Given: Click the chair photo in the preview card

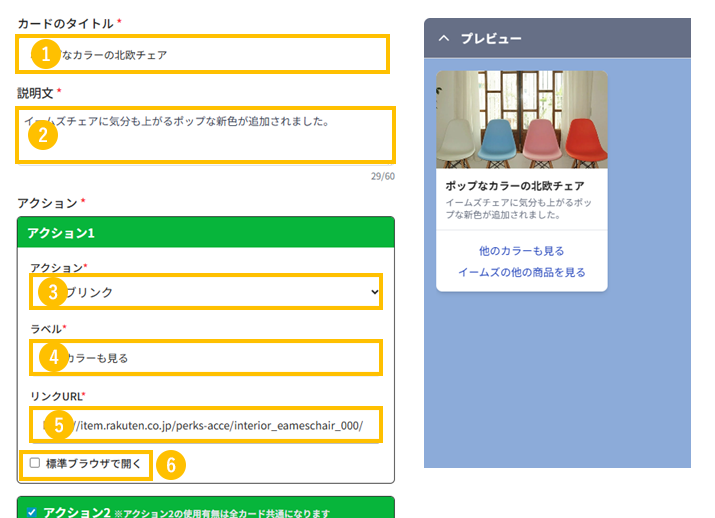Looking at the screenshot, I should (521, 119).
